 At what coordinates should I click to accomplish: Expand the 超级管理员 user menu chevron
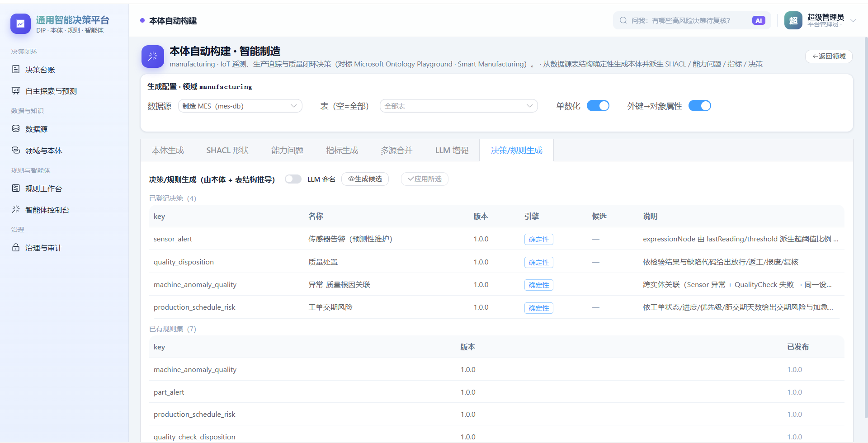click(853, 20)
